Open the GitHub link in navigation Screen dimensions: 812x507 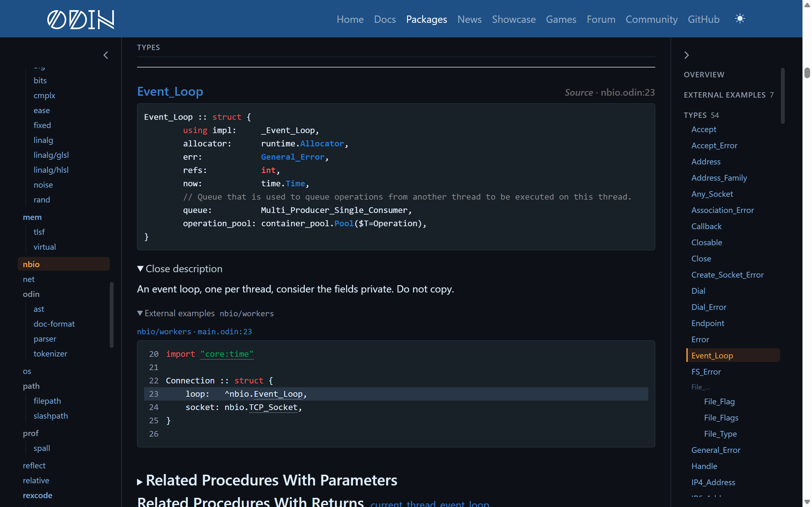pos(703,19)
